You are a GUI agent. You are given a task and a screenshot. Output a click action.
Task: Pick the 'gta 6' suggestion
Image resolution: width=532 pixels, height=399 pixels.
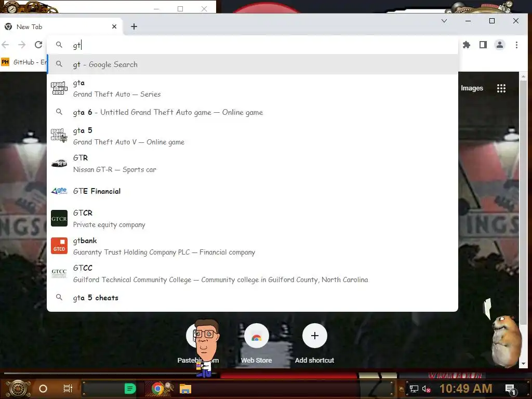[x=252, y=112]
